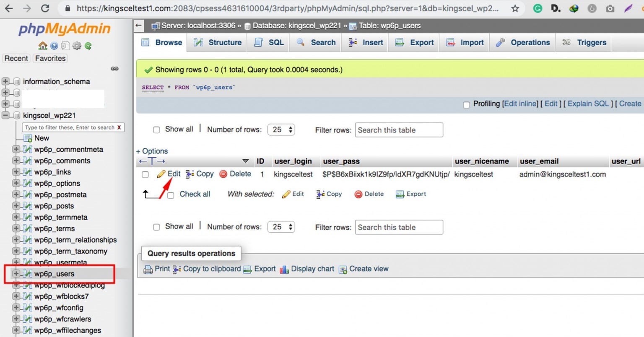Click the Print query results icon
The image size is (644, 337).
[148, 269]
